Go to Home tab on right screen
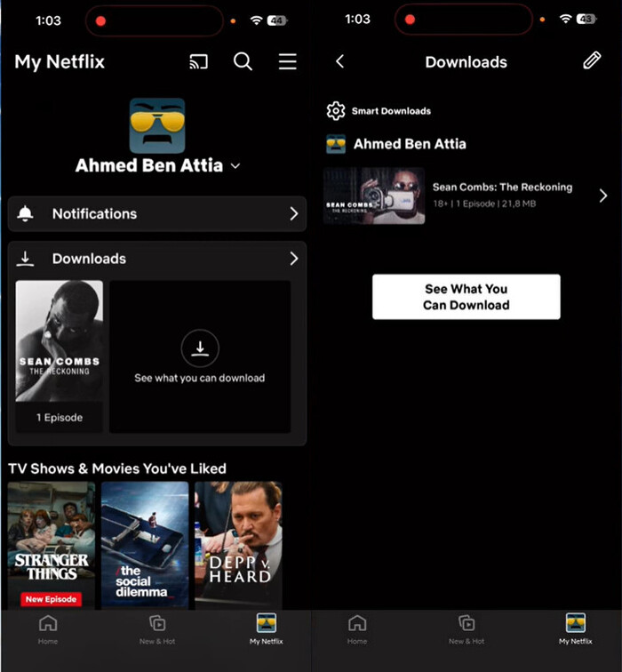The width and height of the screenshot is (622, 672). (x=357, y=629)
